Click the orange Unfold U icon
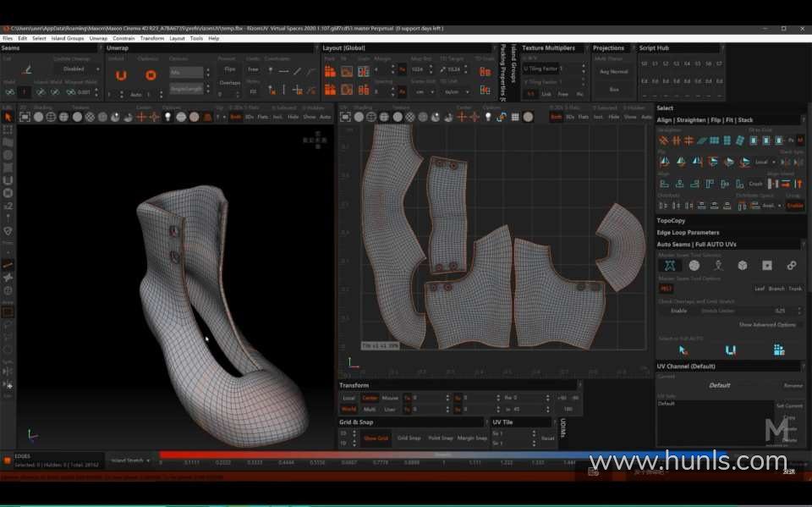The width and height of the screenshot is (812, 507). [121, 75]
